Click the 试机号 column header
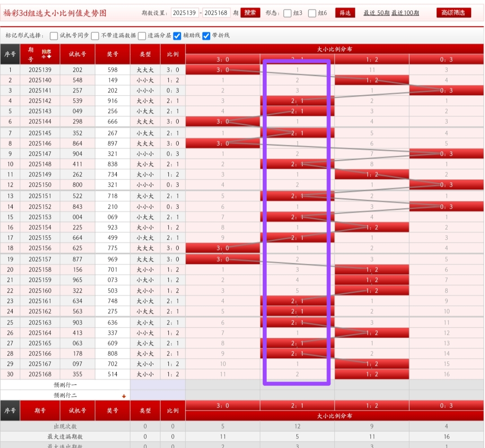 click(77, 54)
